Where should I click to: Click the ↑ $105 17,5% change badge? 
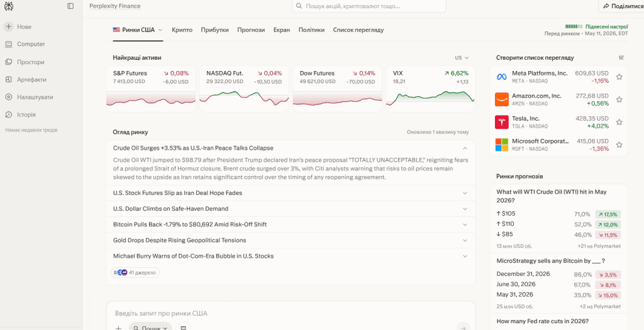click(x=608, y=214)
